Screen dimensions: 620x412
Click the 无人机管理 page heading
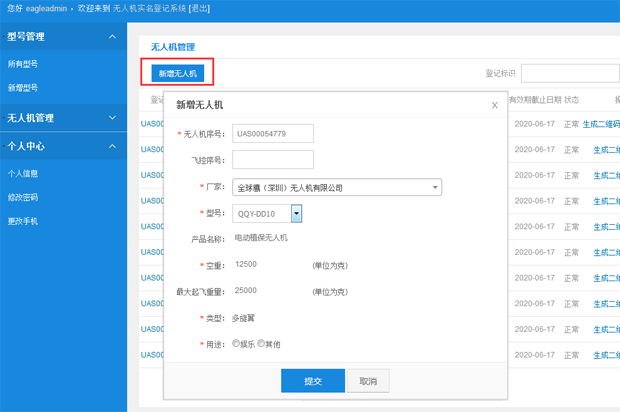point(173,47)
